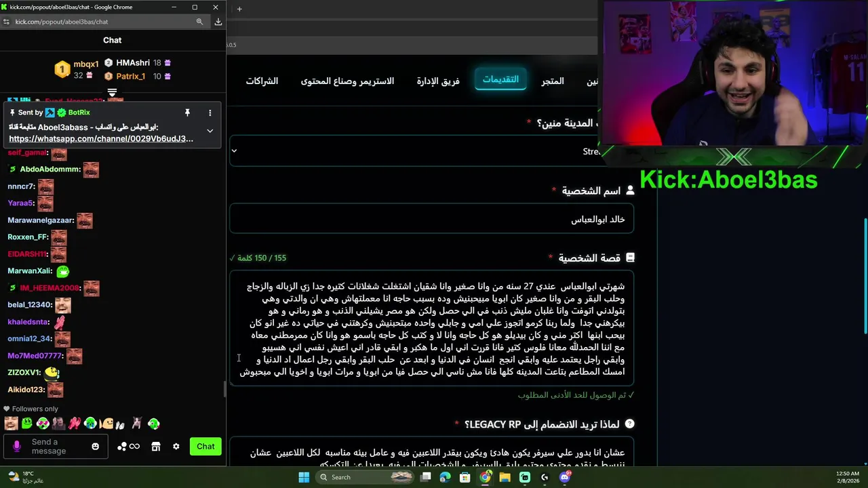Focus the Send a message input
This screenshot has width=868, height=488.
click(56, 447)
